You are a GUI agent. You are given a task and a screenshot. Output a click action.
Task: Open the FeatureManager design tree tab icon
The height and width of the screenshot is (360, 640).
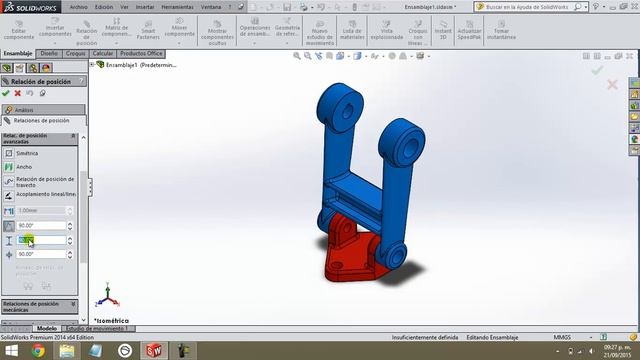coord(7,68)
